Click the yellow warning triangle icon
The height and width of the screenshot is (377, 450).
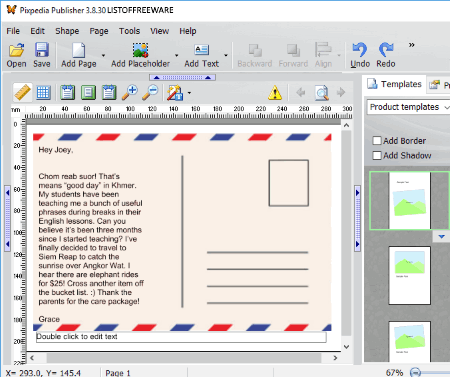(x=275, y=92)
